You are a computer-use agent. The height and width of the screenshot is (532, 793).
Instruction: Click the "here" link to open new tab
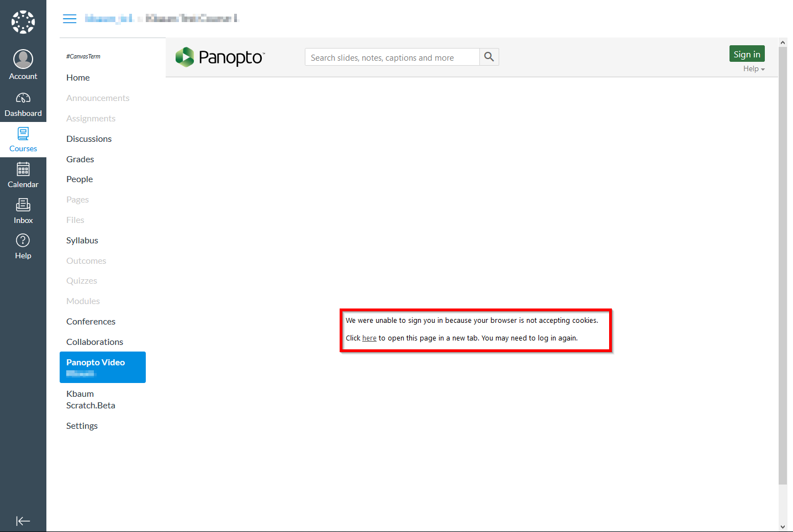[369, 338]
